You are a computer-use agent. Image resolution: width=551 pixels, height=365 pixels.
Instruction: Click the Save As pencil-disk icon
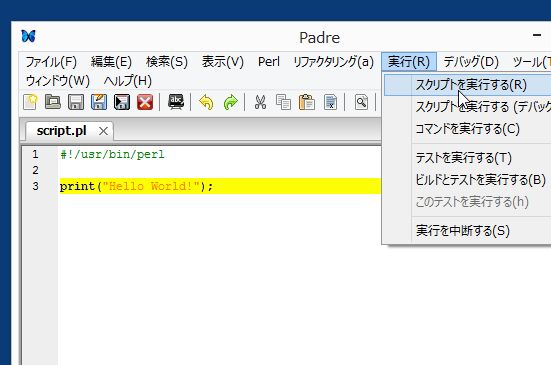[99, 102]
